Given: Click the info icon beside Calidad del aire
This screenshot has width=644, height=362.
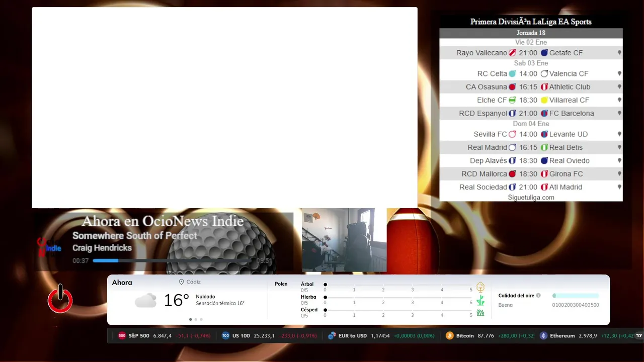Looking at the screenshot, I should pos(538,296).
